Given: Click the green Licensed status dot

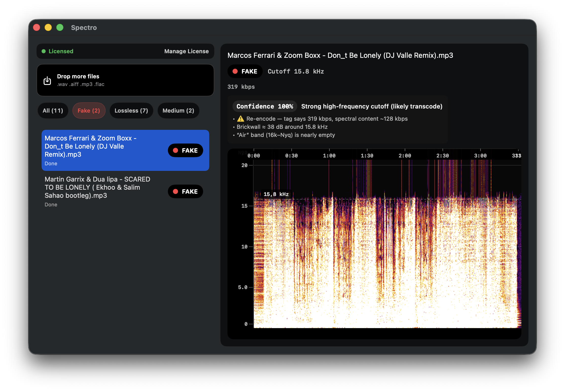Looking at the screenshot, I should tap(44, 51).
